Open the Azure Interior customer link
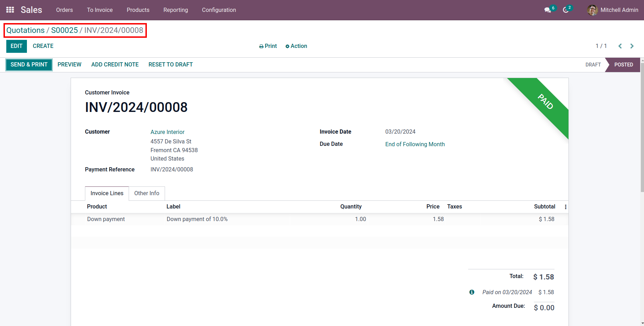Image resolution: width=644 pixels, height=326 pixels. click(x=167, y=132)
